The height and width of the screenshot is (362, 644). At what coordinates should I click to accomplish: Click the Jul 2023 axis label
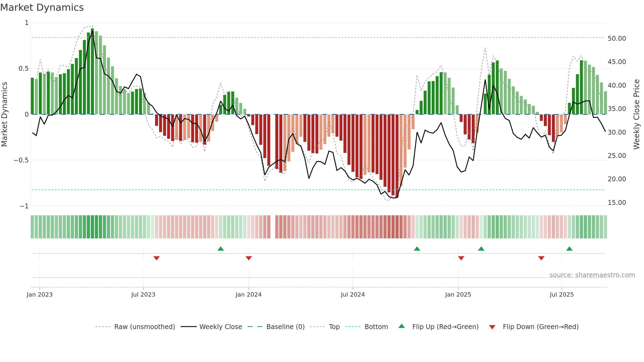143,294
